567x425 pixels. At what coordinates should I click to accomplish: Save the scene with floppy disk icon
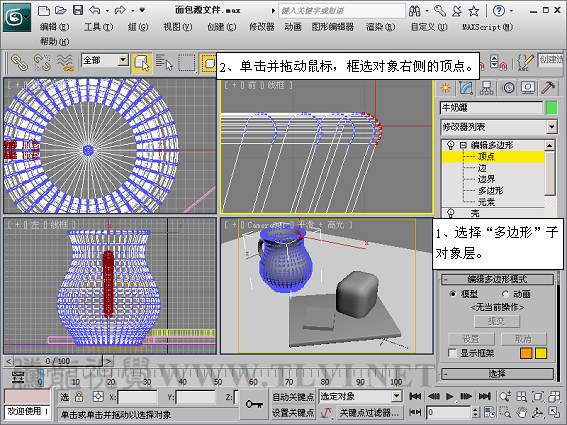(x=78, y=10)
